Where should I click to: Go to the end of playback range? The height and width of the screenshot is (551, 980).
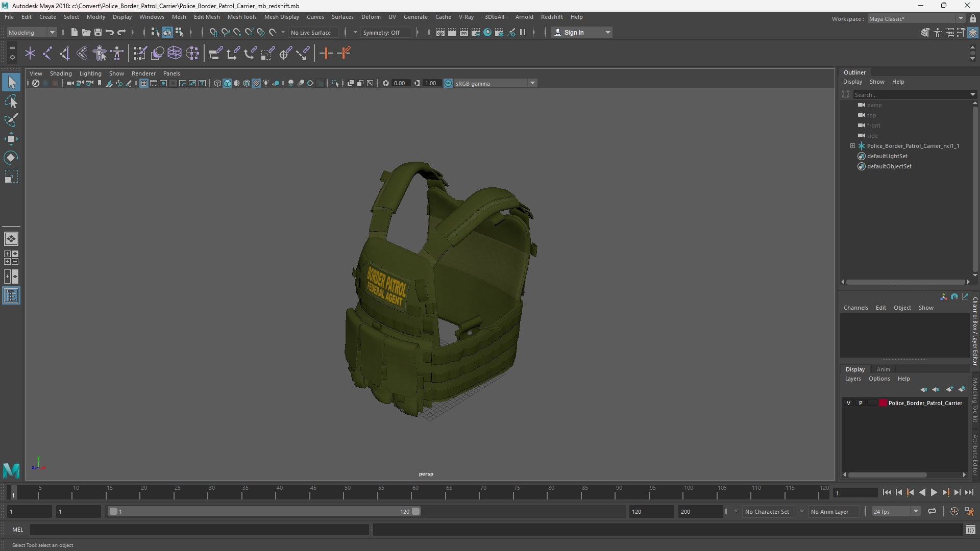969,492
